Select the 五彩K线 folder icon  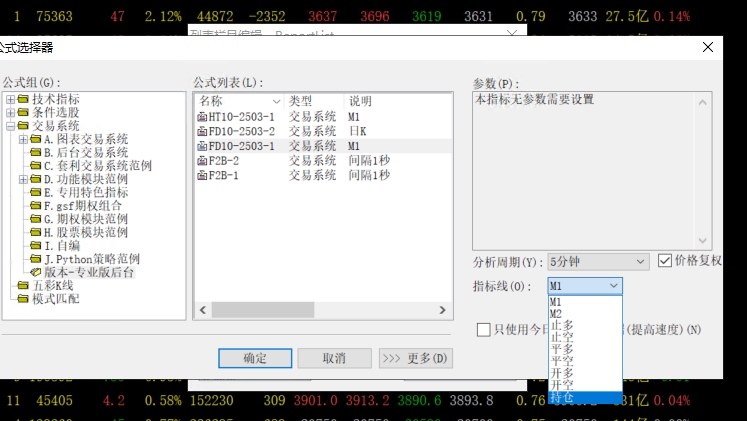[x=23, y=286]
